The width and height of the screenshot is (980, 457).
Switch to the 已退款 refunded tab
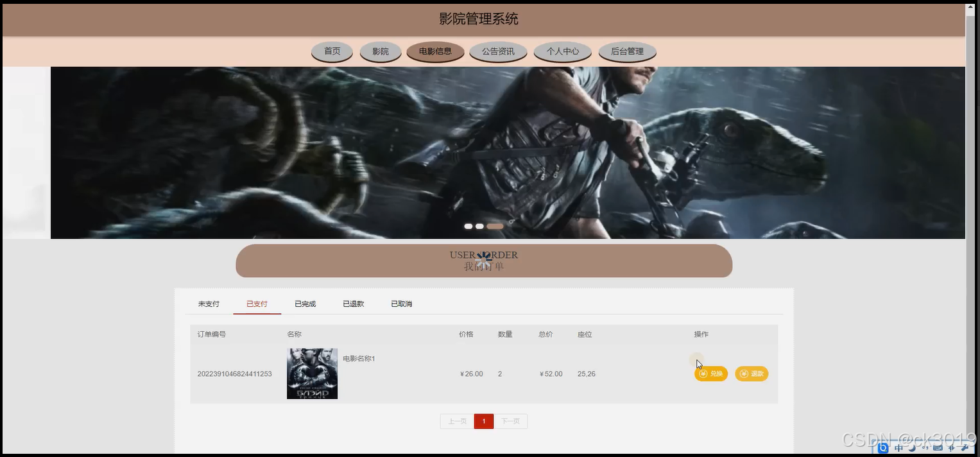pos(353,304)
